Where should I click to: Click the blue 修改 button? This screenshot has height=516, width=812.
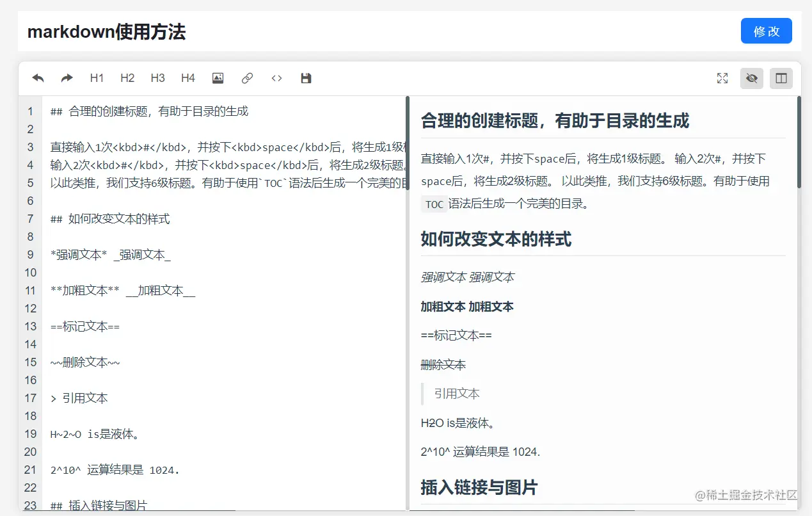click(767, 31)
